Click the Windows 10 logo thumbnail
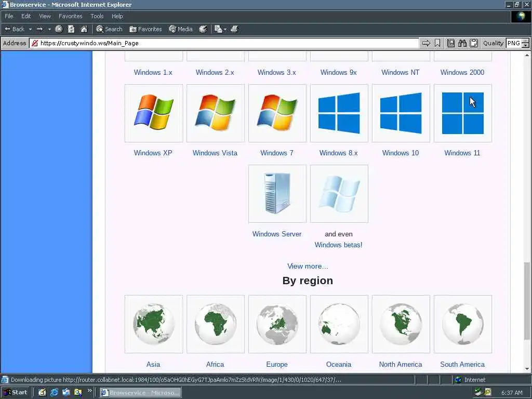 coord(401,113)
